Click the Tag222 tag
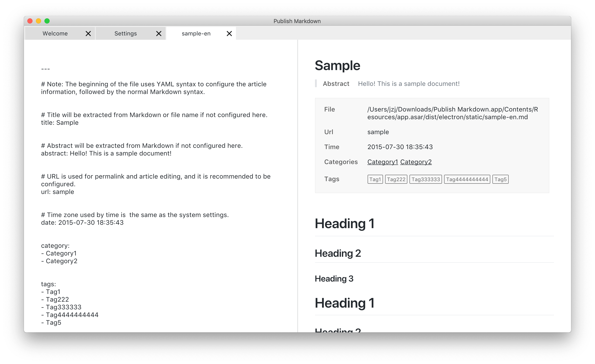Image resolution: width=595 pixels, height=364 pixels. point(396,179)
